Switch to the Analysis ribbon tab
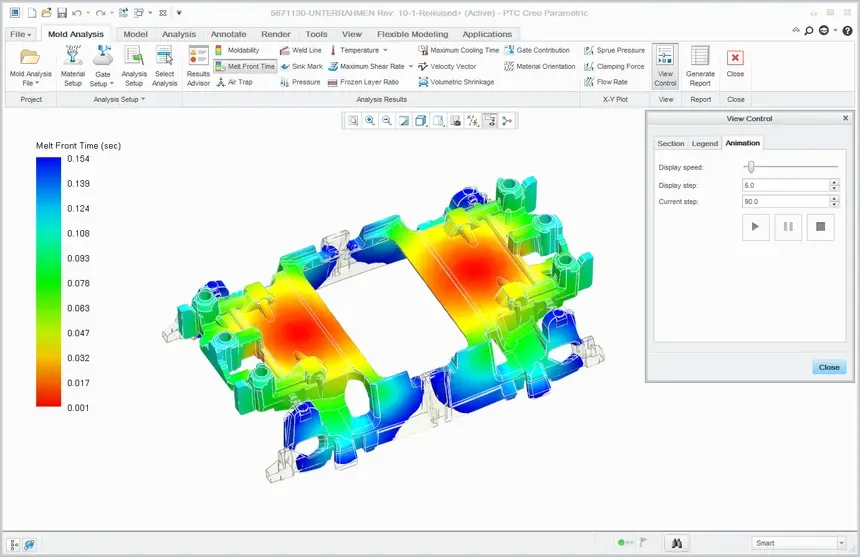The height and width of the screenshot is (557, 860). coord(179,34)
